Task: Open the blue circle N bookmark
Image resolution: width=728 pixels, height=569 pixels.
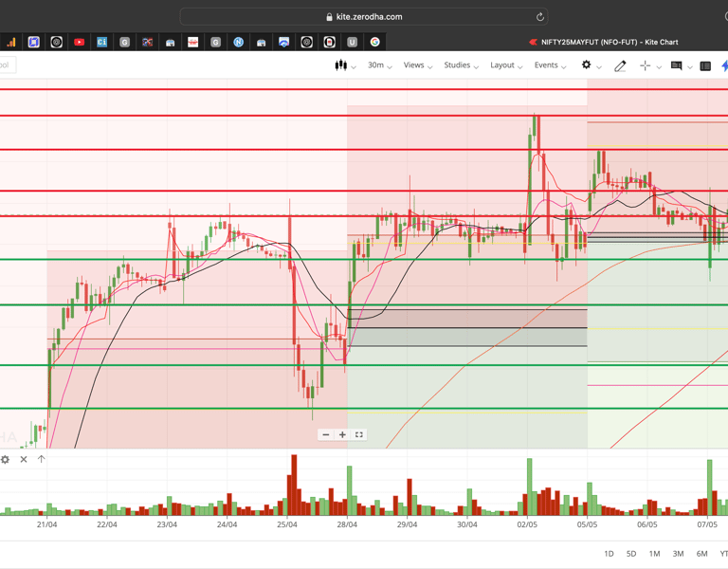Action: pyautogui.click(x=238, y=43)
